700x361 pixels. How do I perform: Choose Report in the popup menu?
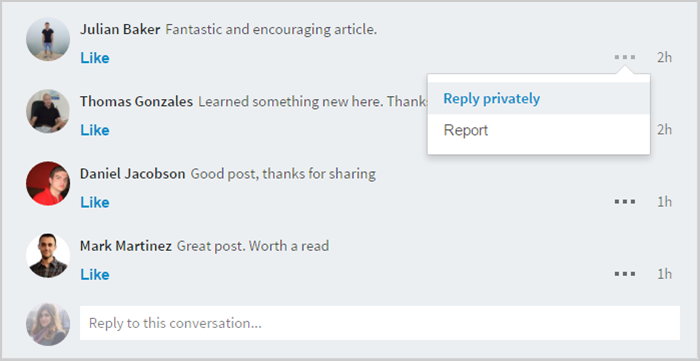pos(538,130)
